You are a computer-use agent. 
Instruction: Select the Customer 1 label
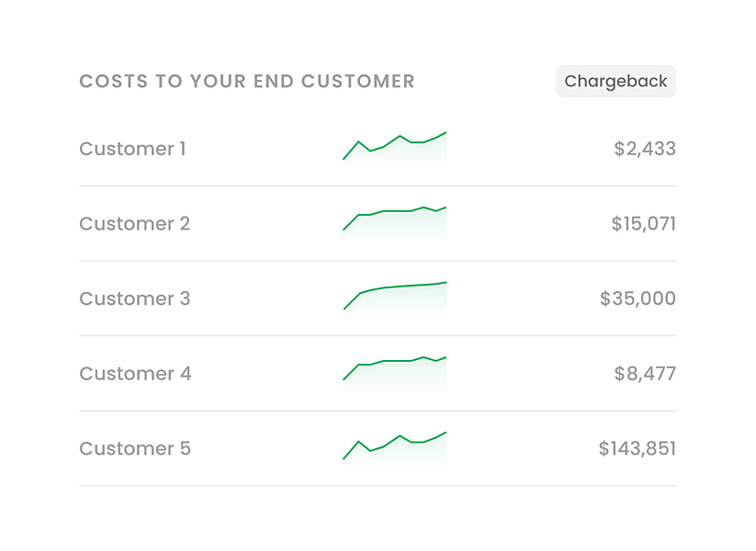(x=132, y=149)
